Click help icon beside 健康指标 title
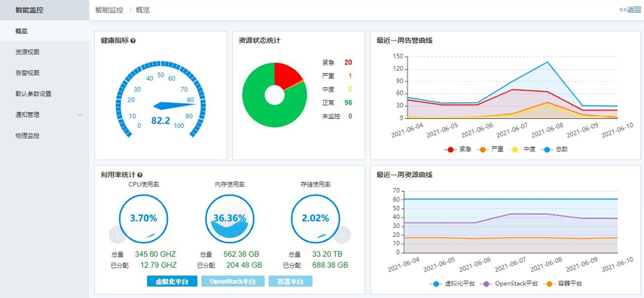This screenshot has height=298, width=644. pyautogui.click(x=133, y=41)
